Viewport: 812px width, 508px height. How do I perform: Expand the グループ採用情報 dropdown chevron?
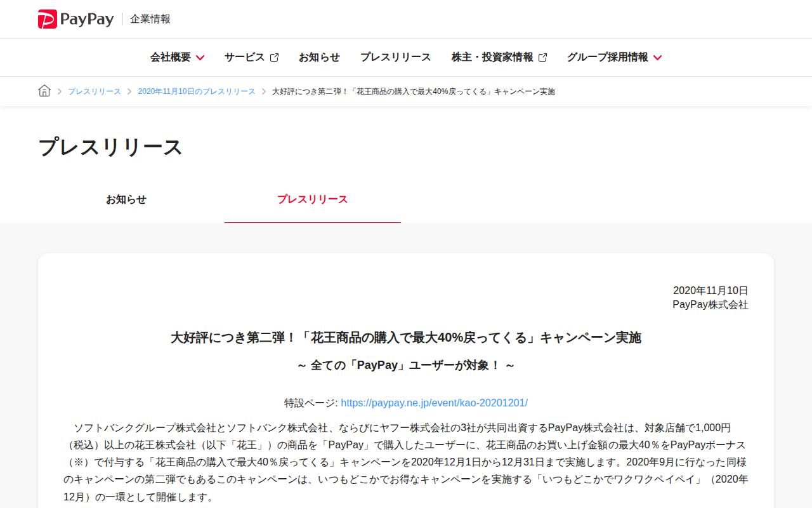(x=657, y=58)
